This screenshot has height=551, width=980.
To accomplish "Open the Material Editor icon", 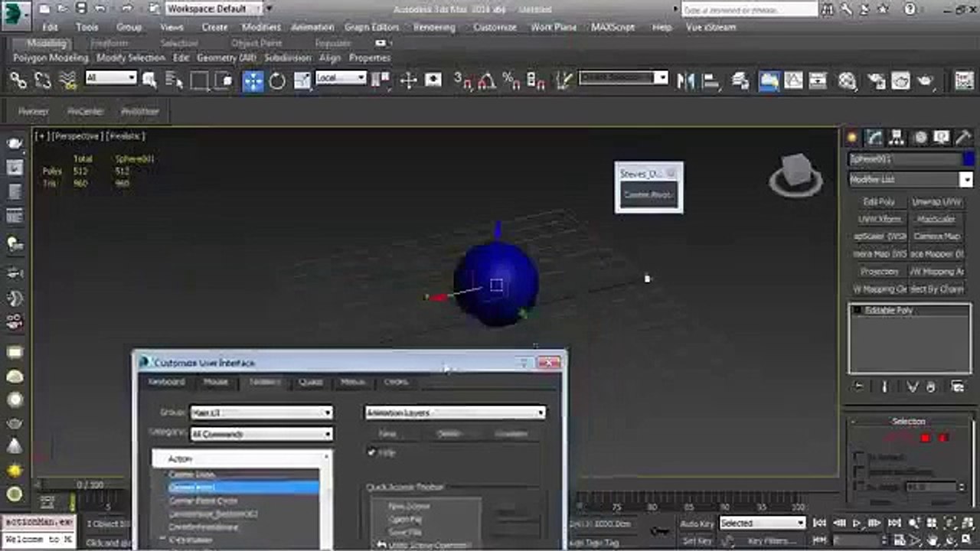I will (847, 80).
